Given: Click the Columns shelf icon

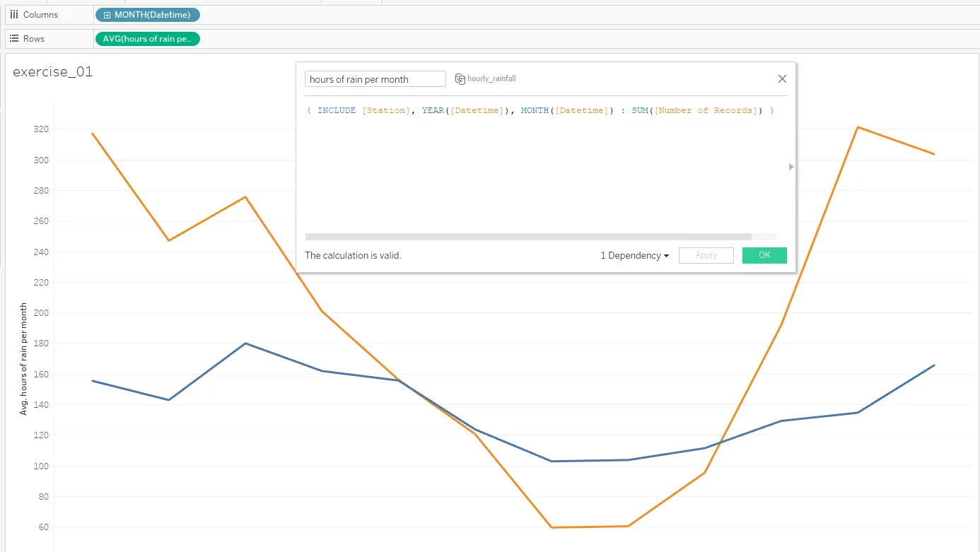Looking at the screenshot, I should point(14,15).
